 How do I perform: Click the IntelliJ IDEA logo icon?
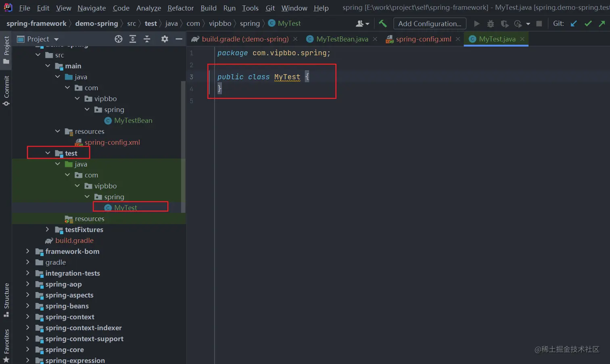tap(8, 7)
